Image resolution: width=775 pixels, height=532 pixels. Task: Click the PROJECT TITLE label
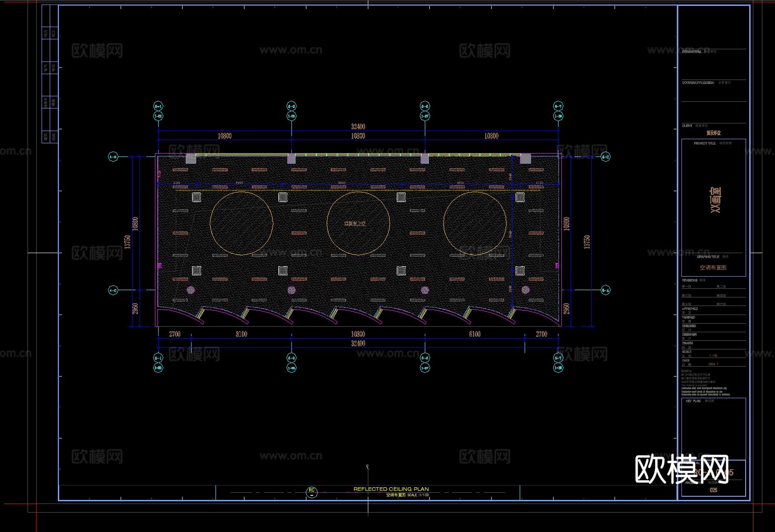(x=705, y=143)
